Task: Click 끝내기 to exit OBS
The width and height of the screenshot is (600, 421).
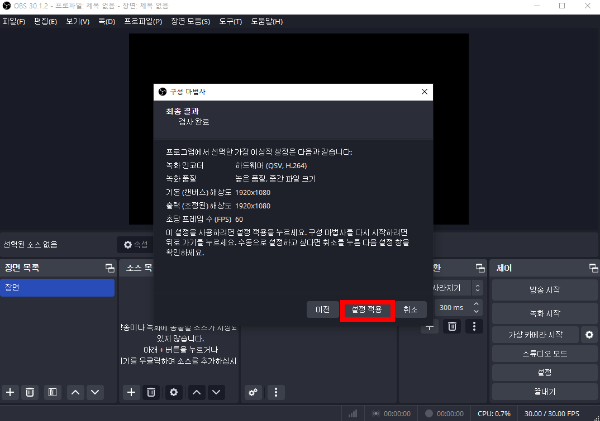Action: click(544, 392)
